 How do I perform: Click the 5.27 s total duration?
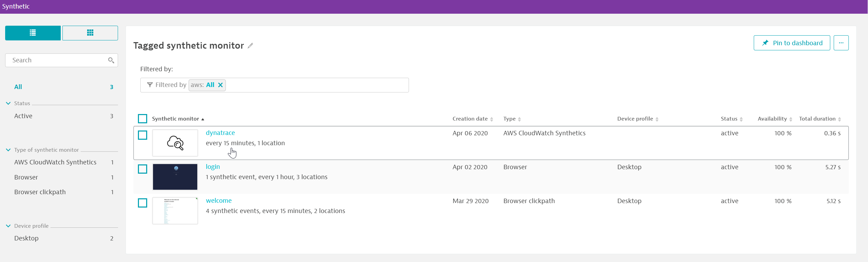[x=833, y=167]
